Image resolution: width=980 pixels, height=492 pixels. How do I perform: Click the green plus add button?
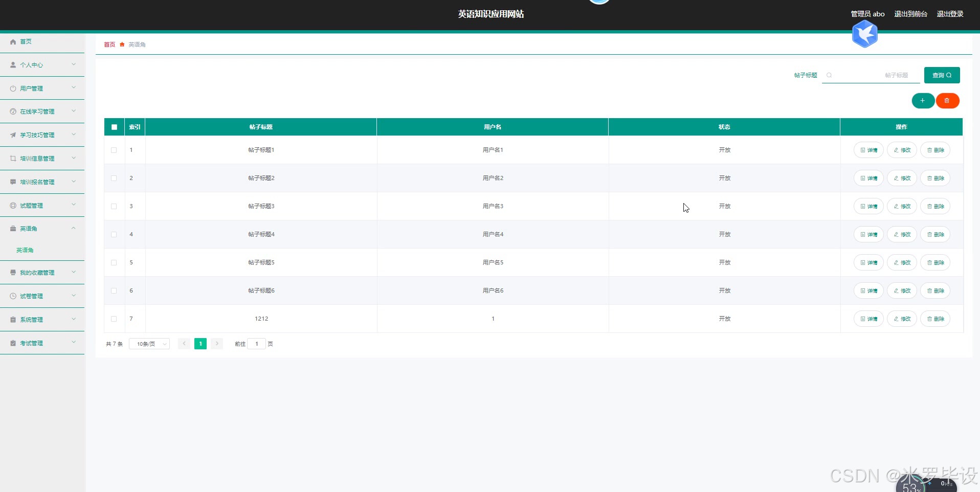(x=923, y=101)
